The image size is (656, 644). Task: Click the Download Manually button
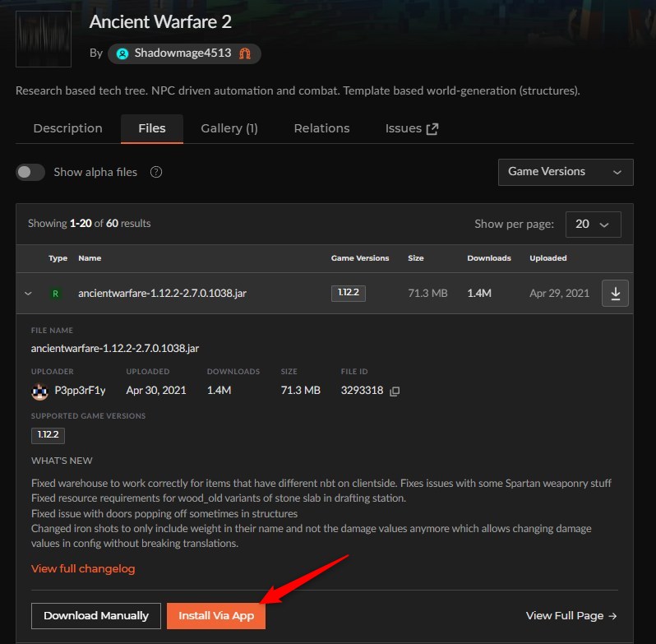(96, 616)
